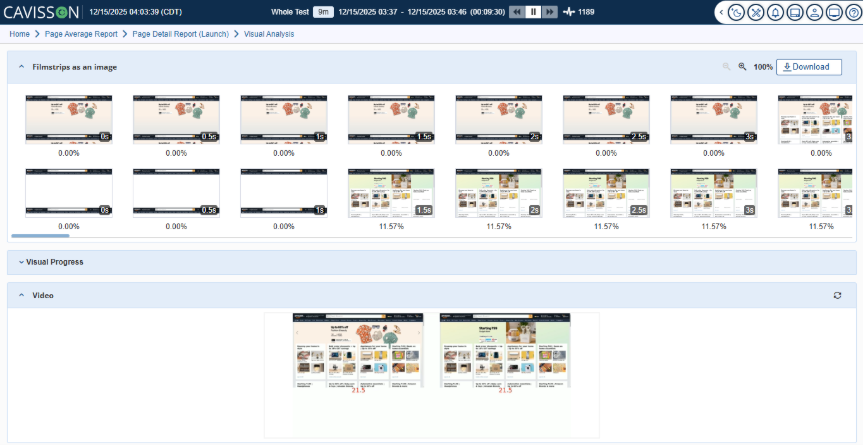Image resolution: width=864 pixels, height=445 pixels.
Task: Select the 1.5s thumbnail in second filmstrip row
Action: [391, 190]
